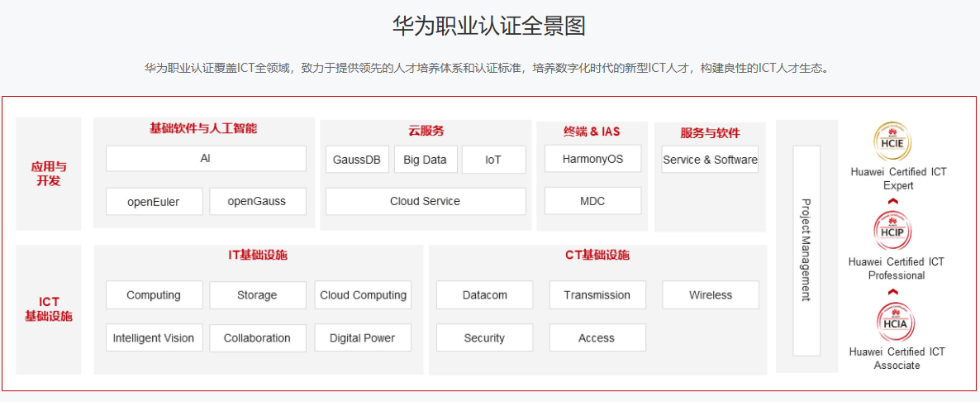The width and height of the screenshot is (980, 402).
Task: Open the Cloud Computing certification
Action: pyautogui.click(x=363, y=295)
